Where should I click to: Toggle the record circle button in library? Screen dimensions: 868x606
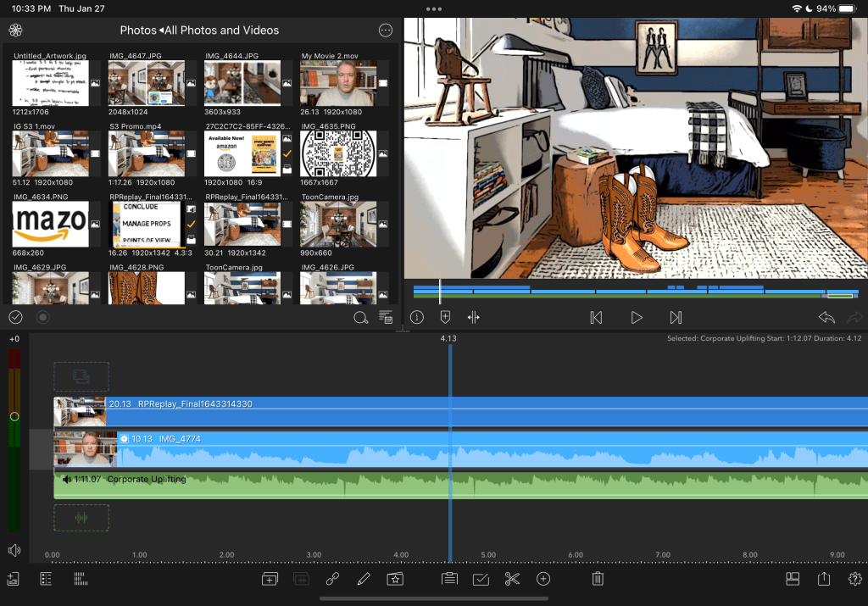[x=42, y=317]
